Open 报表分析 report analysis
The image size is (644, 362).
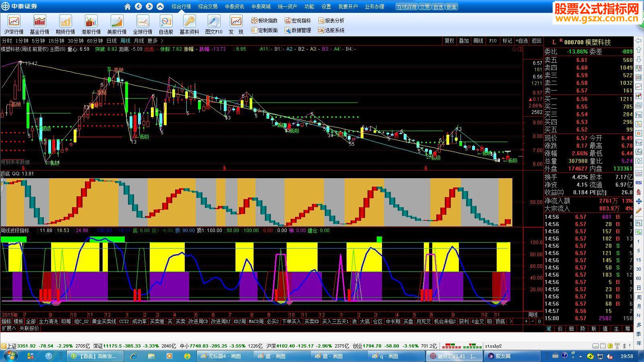click(331, 21)
